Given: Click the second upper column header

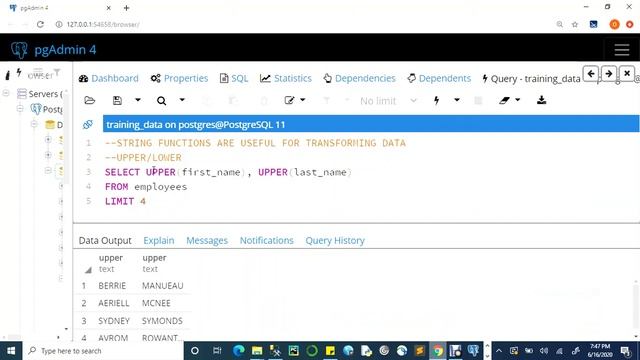Looking at the screenshot, I should tap(154, 263).
